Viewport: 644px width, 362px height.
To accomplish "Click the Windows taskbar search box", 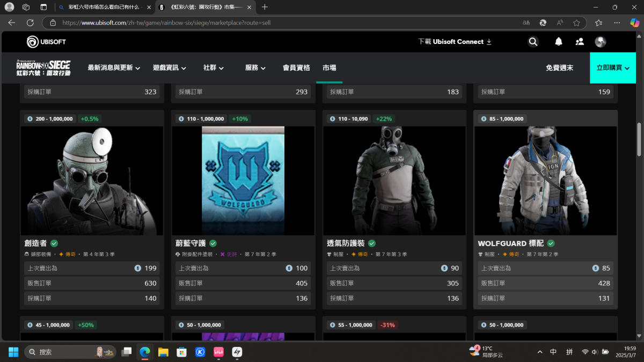I will tap(70, 352).
